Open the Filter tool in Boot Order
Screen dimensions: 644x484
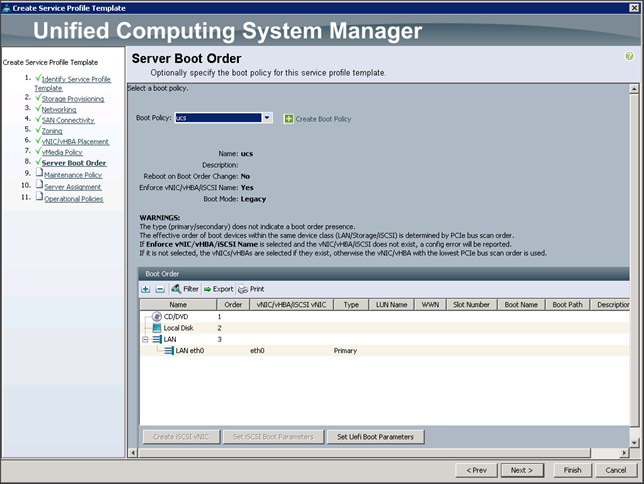click(x=185, y=289)
